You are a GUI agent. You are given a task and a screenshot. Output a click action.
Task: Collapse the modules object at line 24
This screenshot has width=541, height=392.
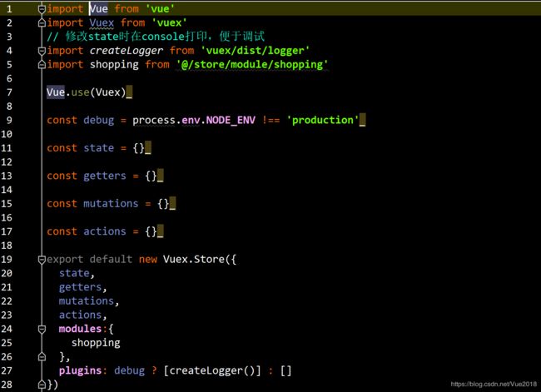(x=42, y=330)
